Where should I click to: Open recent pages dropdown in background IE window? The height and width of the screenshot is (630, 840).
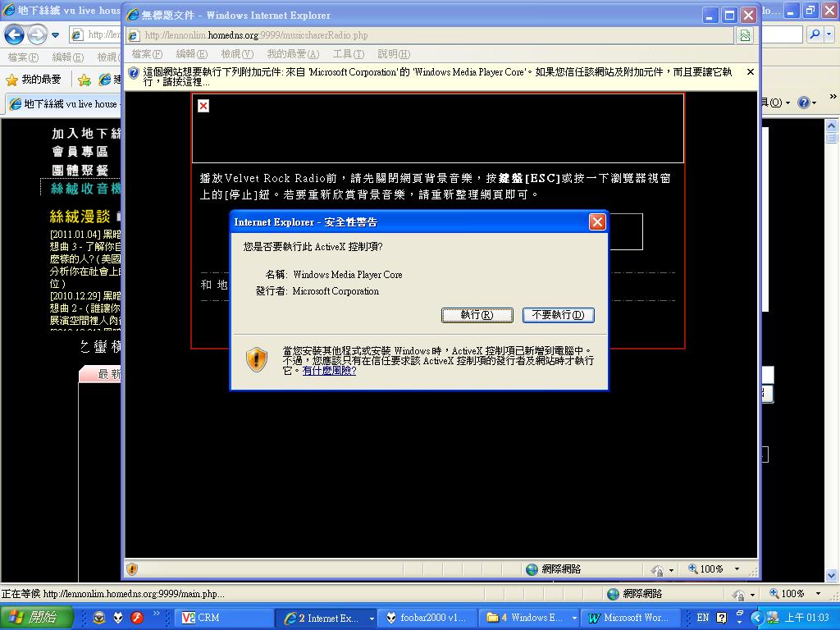tap(55, 36)
